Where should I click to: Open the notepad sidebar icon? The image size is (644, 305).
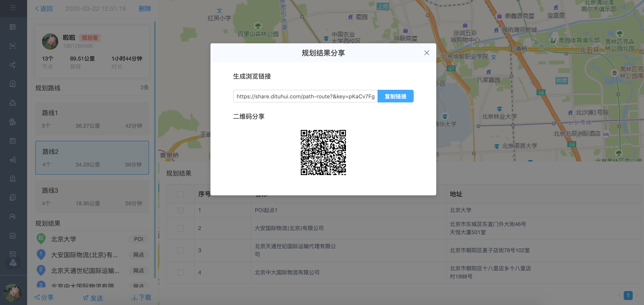12,235
